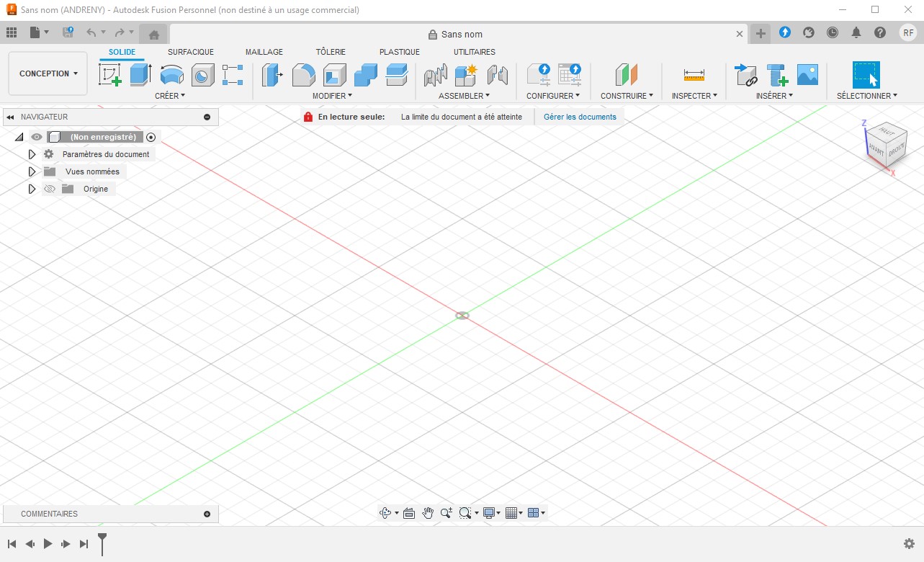Select the Combine tool

365,75
